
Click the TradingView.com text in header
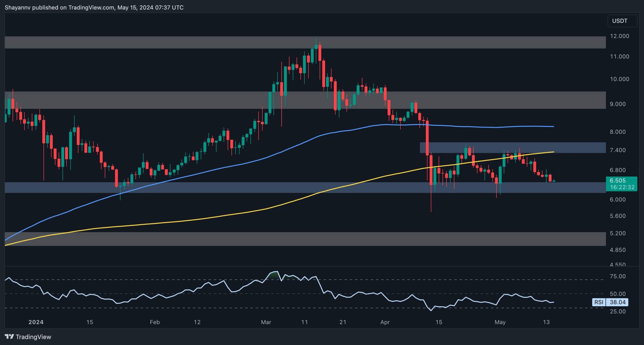91,8
